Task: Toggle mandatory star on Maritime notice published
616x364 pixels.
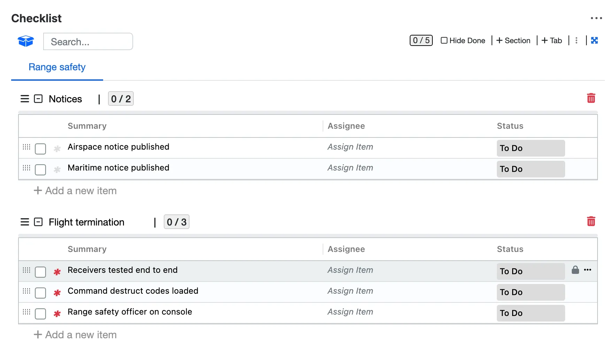Action: (x=57, y=169)
